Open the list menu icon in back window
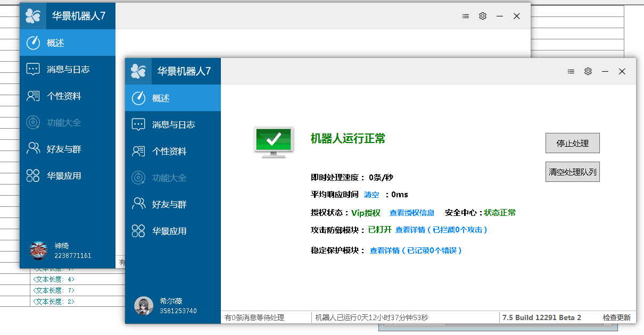 coord(466,16)
